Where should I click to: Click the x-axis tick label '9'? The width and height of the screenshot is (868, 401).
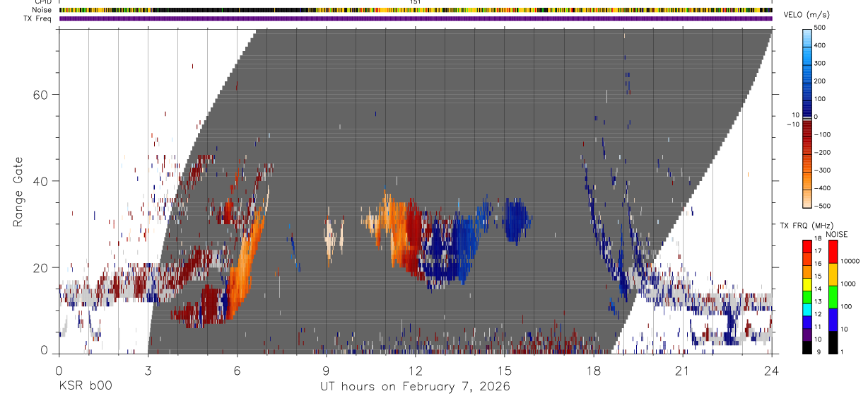[326, 370]
